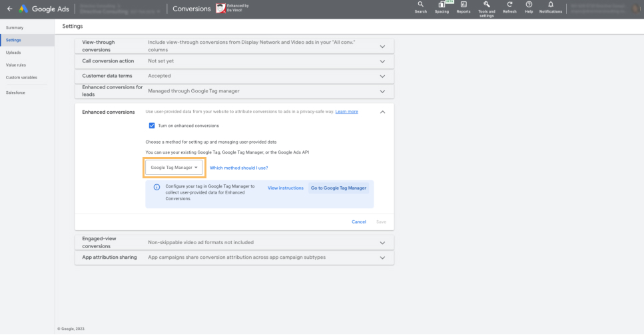Click 'Not set yet' value text

(161, 61)
